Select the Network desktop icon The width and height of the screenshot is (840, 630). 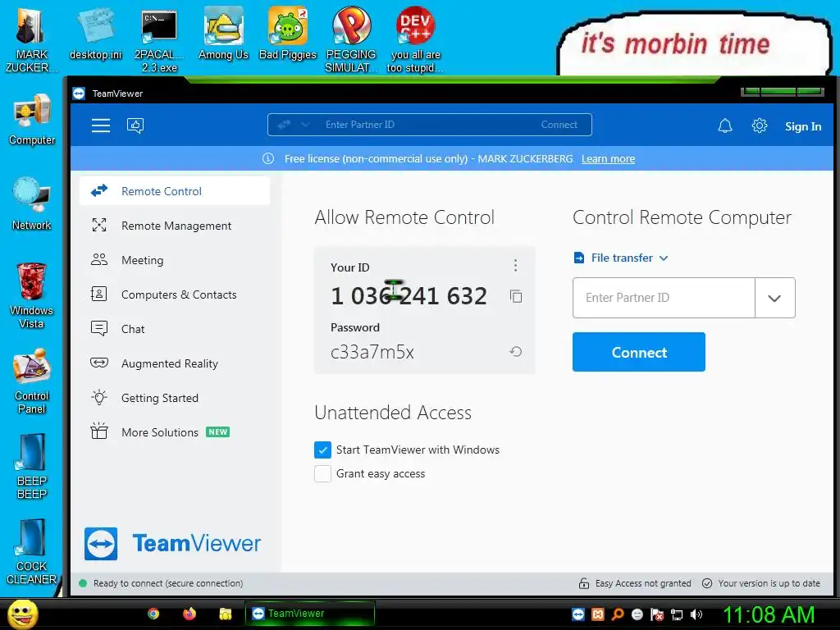(x=32, y=204)
